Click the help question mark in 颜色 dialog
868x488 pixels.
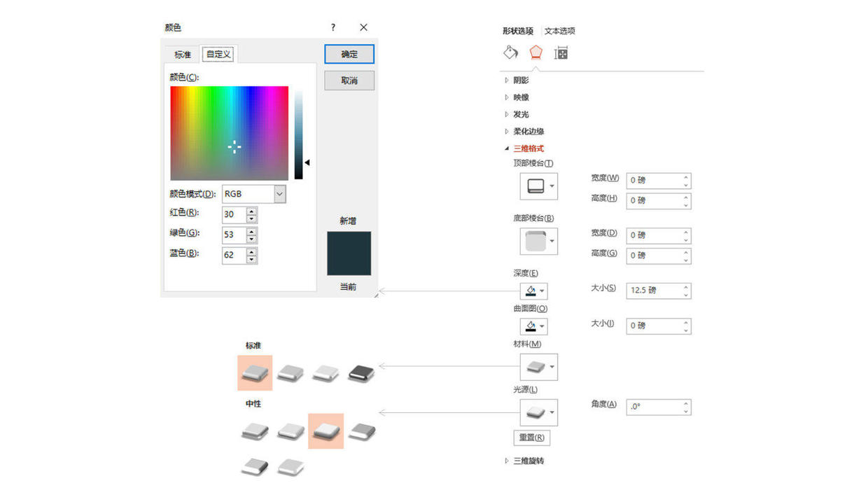(x=333, y=27)
